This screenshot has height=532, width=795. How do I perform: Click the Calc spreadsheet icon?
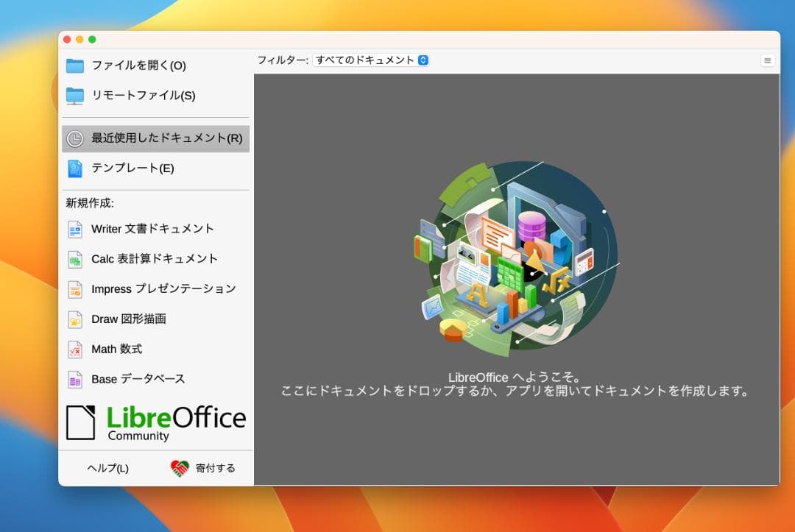[x=75, y=259]
